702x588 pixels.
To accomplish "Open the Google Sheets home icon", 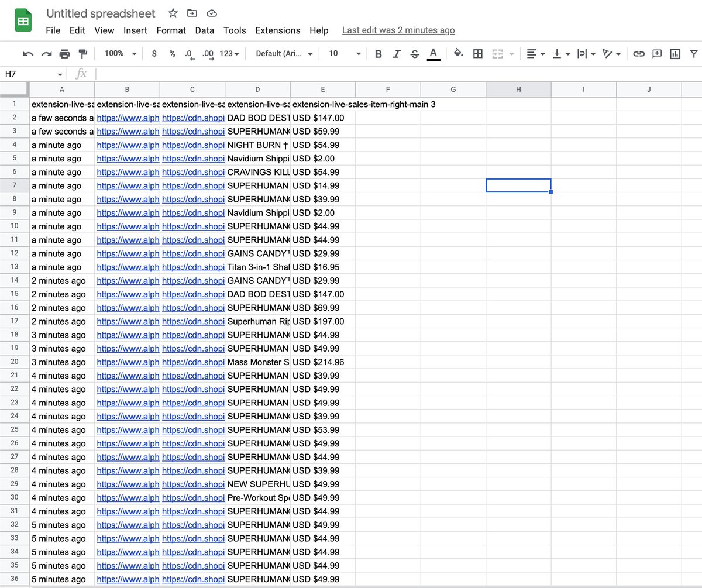I will click(x=23, y=22).
